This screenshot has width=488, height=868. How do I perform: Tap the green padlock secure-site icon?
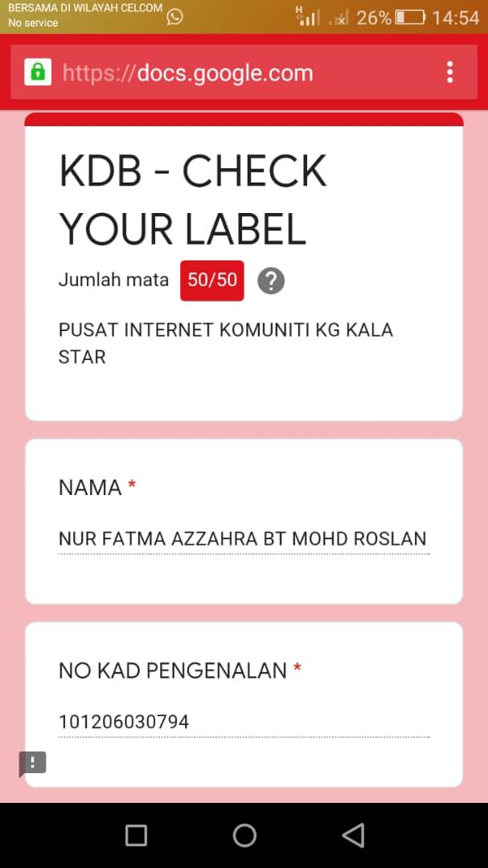(37, 72)
